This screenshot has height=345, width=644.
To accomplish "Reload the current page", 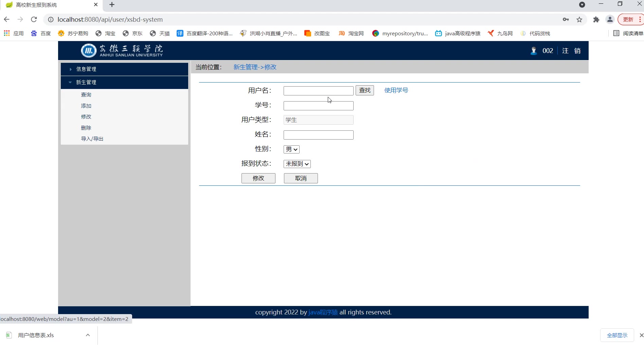I will (x=34, y=19).
